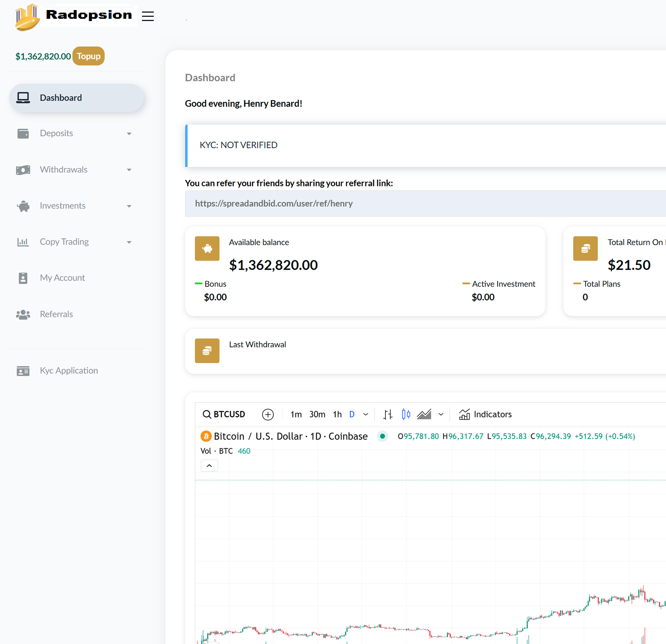The height and width of the screenshot is (644, 666).
Task: Open the chart style dropdown chevron
Action: (x=441, y=414)
